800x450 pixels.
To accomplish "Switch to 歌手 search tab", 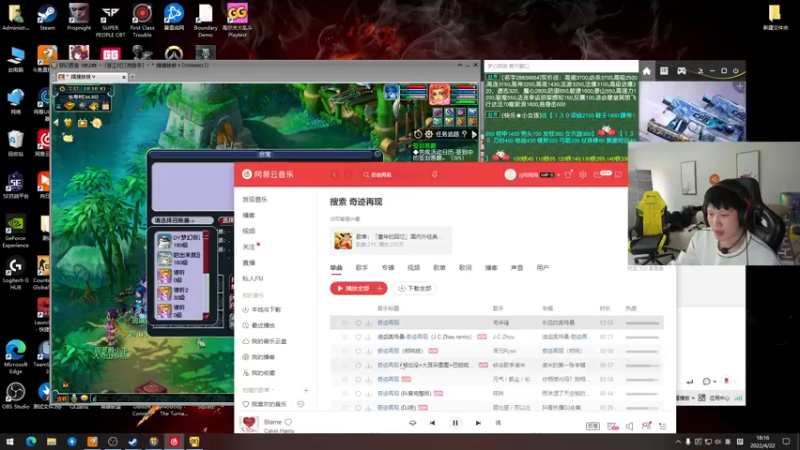I will click(x=362, y=268).
